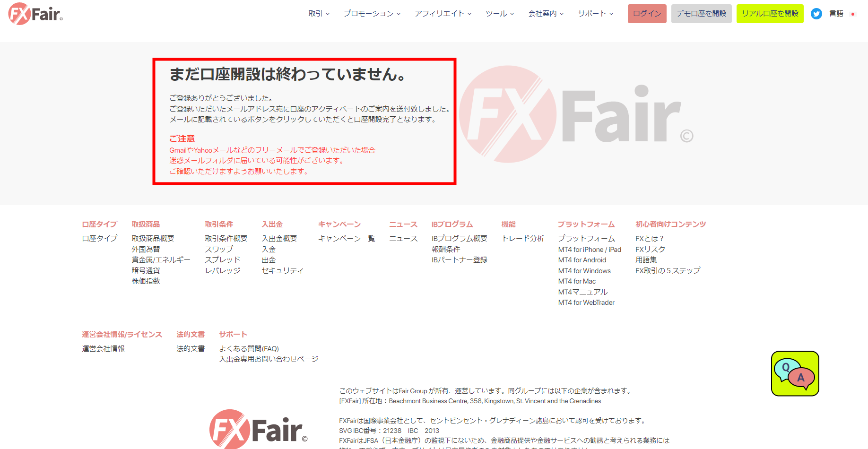The width and height of the screenshot is (868, 449).
Task: Click the まだ口座開設は終わっていません heading
Action: pos(287,74)
